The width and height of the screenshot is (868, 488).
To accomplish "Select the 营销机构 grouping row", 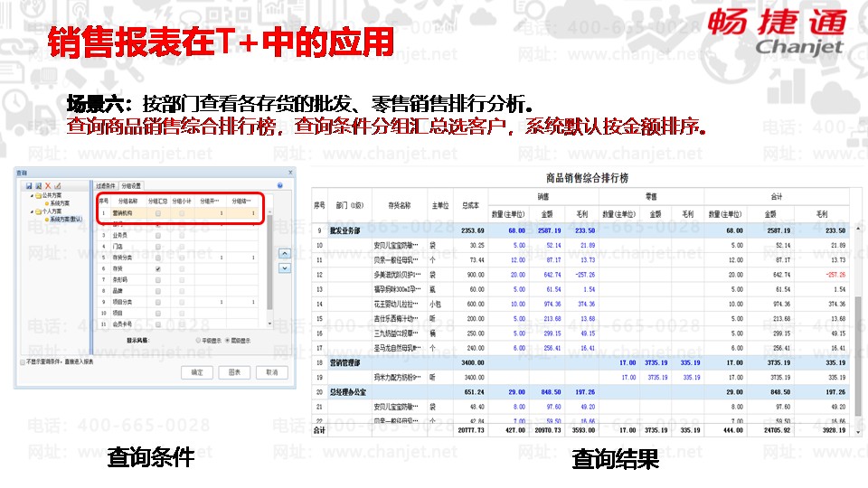I will point(179,213).
